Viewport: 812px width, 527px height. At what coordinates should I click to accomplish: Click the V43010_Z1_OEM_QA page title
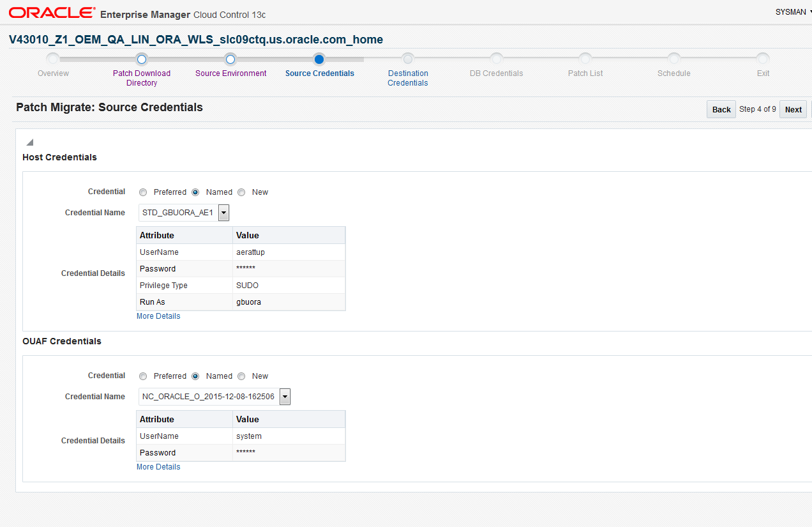coord(196,40)
